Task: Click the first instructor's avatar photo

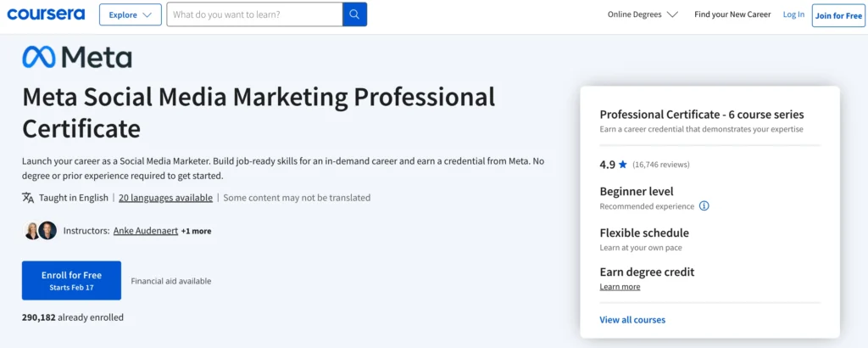Action: pyautogui.click(x=32, y=231)
